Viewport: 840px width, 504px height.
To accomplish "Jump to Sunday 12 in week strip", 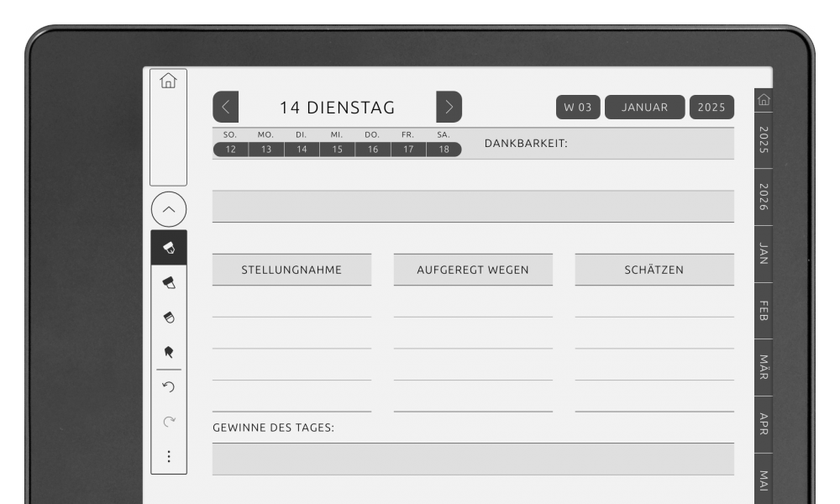I will [x=230, y=150].
